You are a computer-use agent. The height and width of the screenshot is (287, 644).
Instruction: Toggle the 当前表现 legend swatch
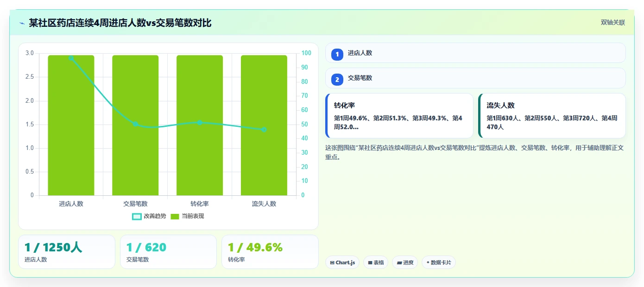(175, 216)
